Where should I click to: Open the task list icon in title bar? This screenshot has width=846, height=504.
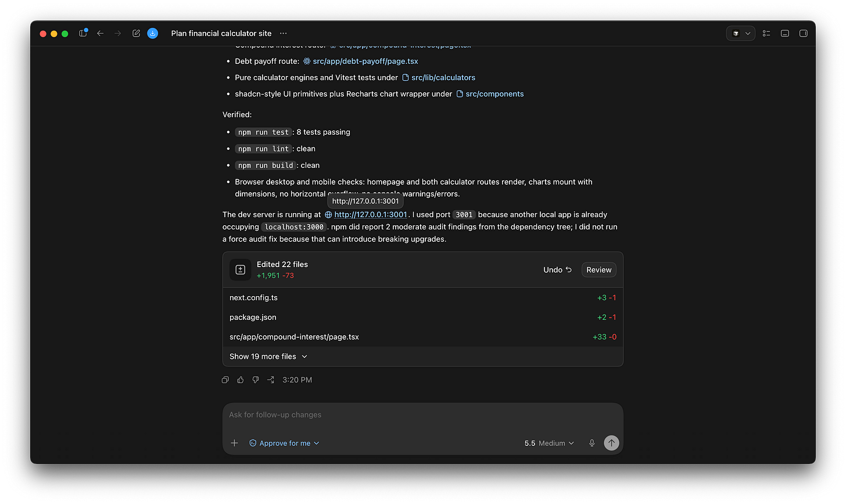point(766,33)
